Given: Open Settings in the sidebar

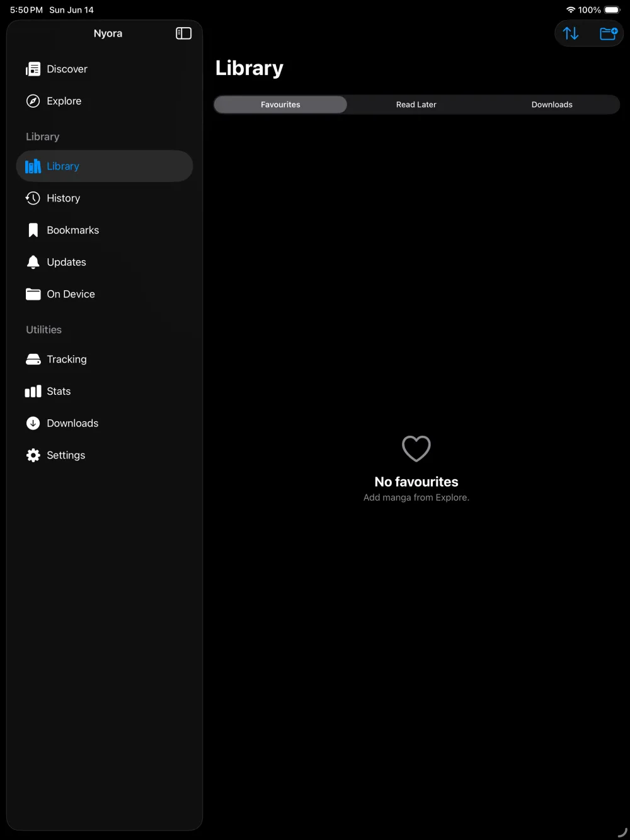Looking at the screenshot, I should (x=105, y=456).
